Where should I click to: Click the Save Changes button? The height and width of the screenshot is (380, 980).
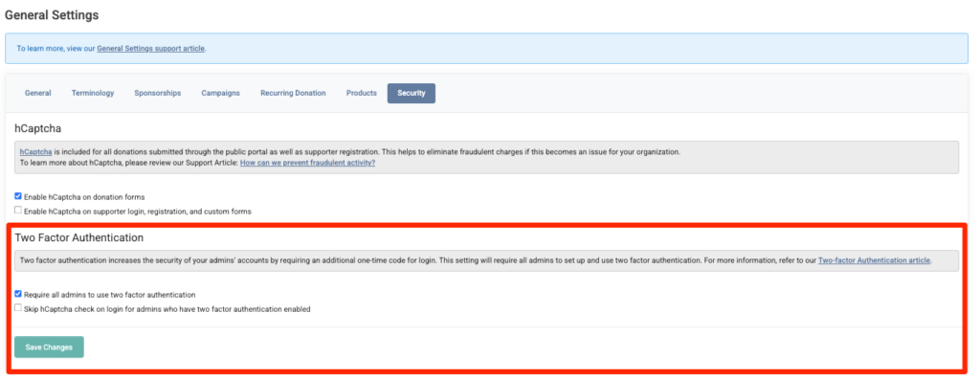pos(49,346)
